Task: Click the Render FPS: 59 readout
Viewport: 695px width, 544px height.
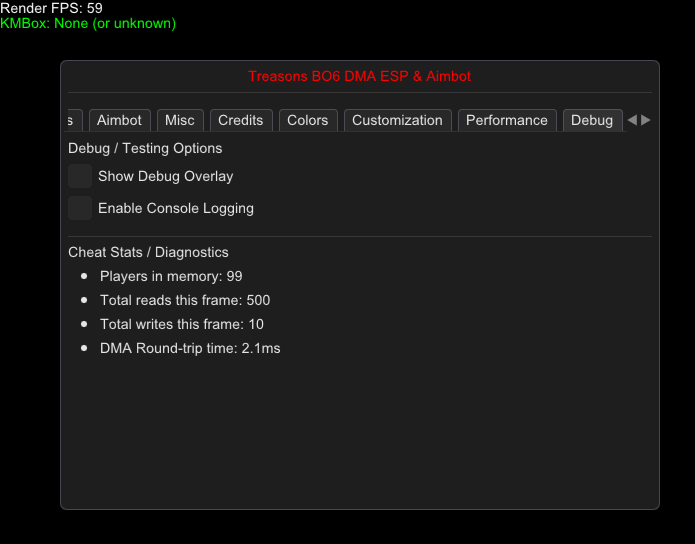Action: click(51, 8)
